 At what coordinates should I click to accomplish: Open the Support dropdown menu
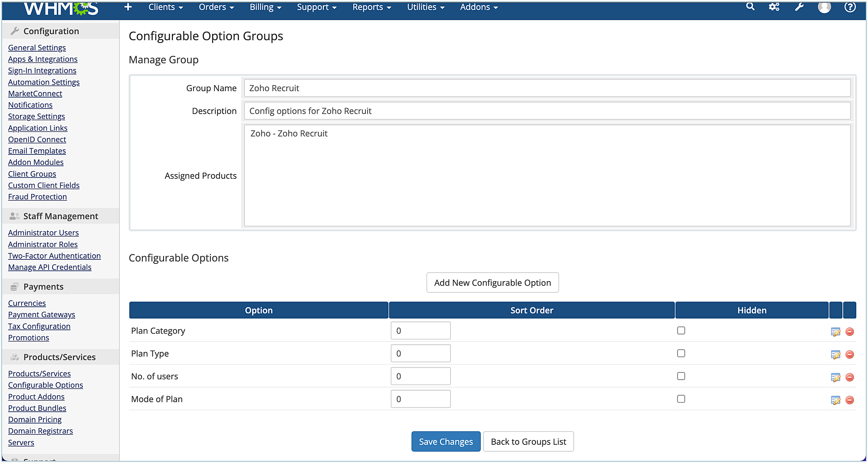[317, 7]
